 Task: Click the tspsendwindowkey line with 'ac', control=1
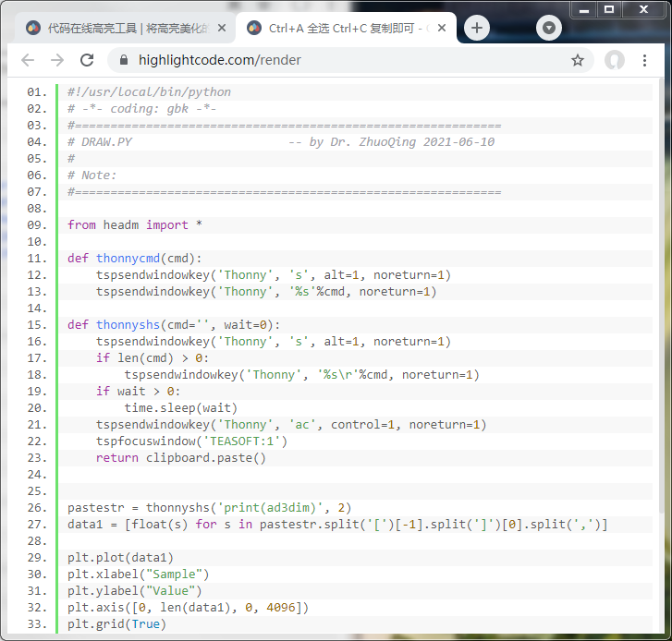coord(291,425)
